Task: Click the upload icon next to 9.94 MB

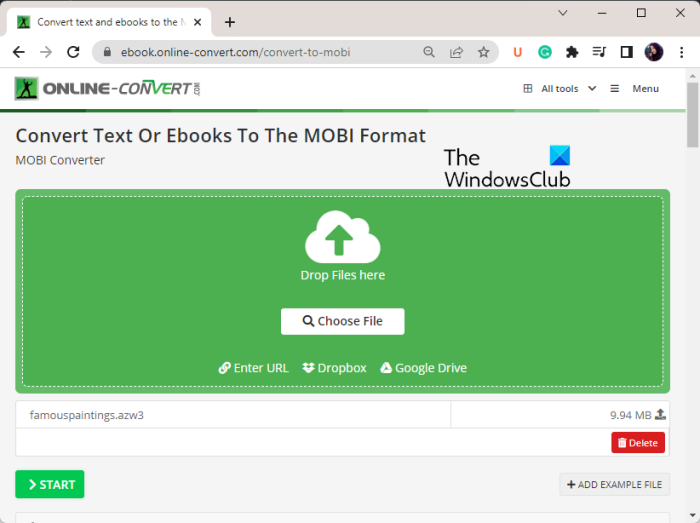Action: click(x=660, y=415)
